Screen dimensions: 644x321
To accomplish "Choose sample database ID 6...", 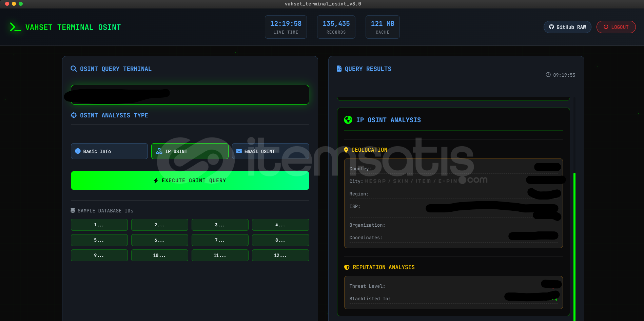I will pos(160,240).
